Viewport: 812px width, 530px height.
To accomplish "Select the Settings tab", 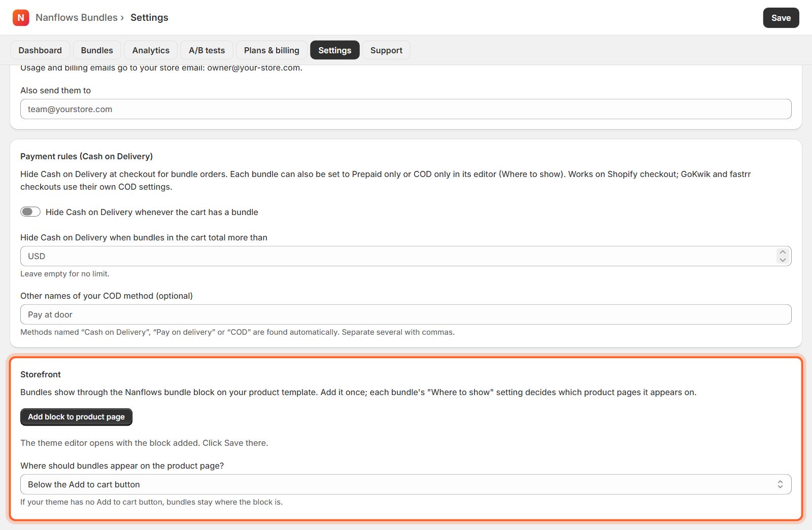I will coord(335,50).
